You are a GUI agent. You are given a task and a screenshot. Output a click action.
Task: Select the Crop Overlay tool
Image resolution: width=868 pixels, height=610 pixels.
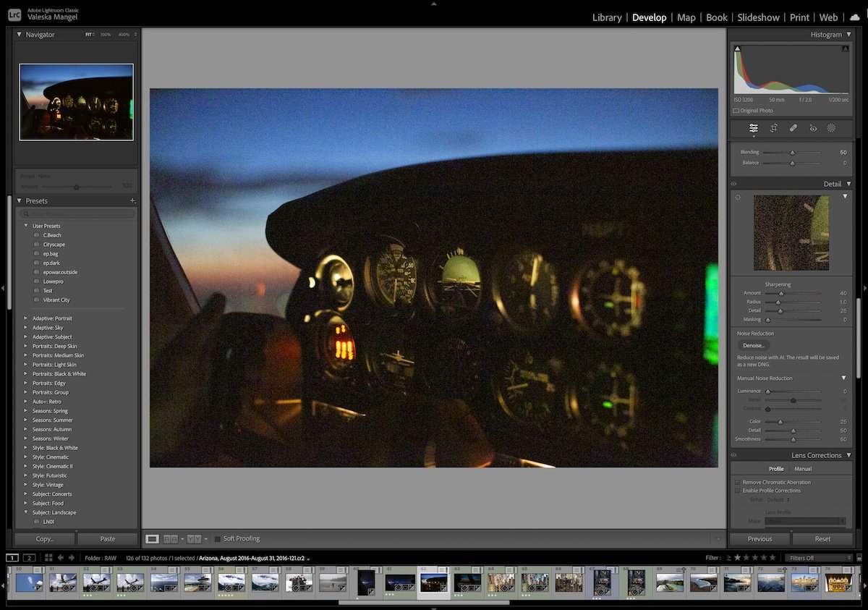point(773,127)
